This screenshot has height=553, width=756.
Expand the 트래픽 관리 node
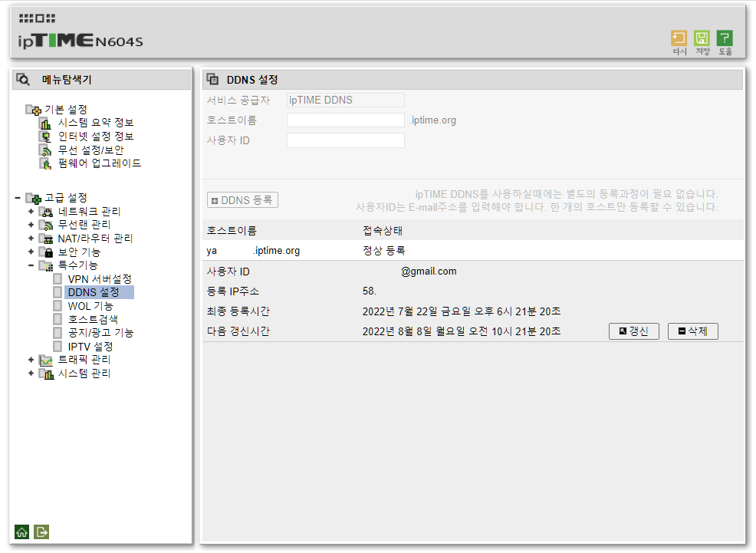pyautogui.click(x=31, y=360)
